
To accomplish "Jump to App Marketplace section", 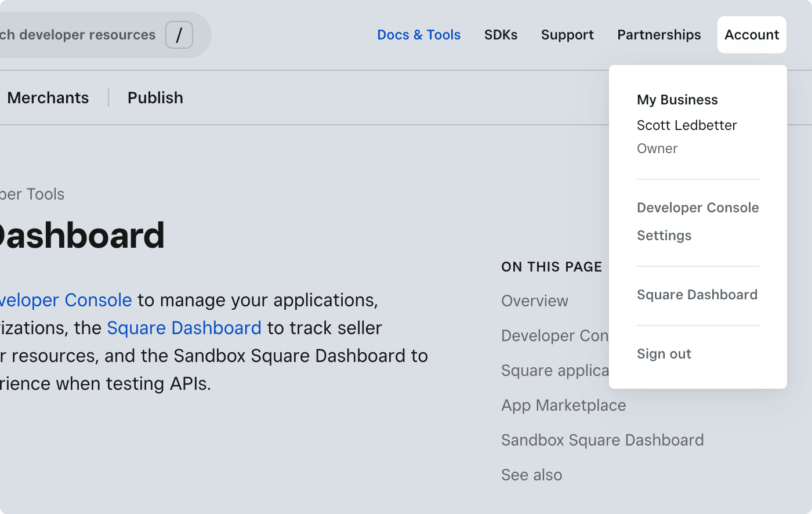I will tap(564, 406).
